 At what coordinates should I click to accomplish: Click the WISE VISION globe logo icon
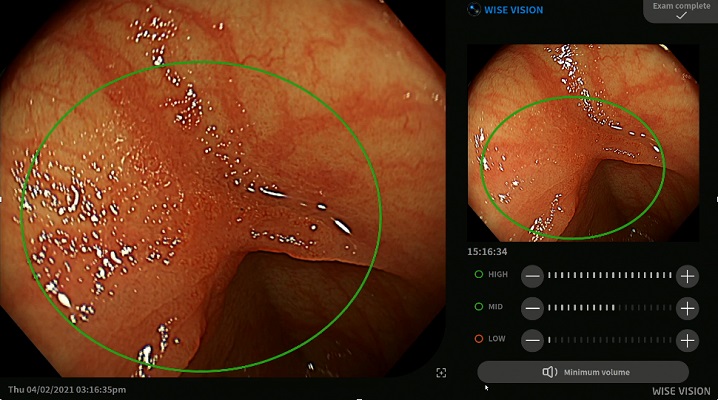click(x=474, y=9)
